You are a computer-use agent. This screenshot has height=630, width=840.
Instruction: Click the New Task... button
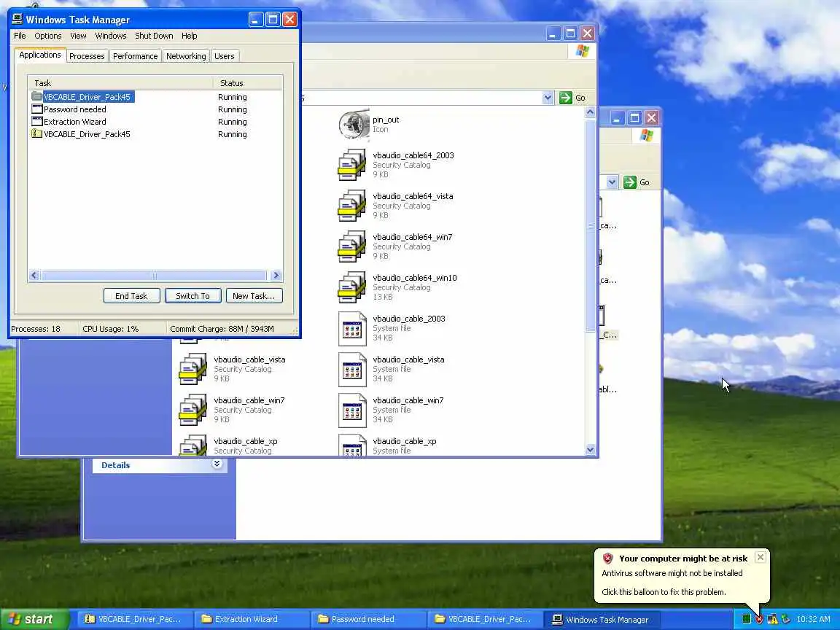254,296
